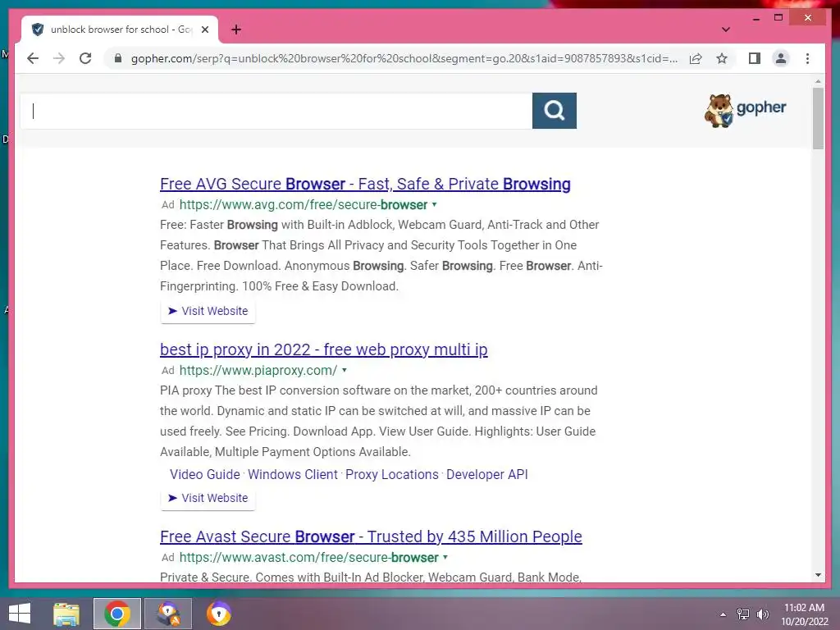Click the scrollbar up arrow
Image resolution: width=840 pixels, height=630 pixels.
click(x=818, y=81)
